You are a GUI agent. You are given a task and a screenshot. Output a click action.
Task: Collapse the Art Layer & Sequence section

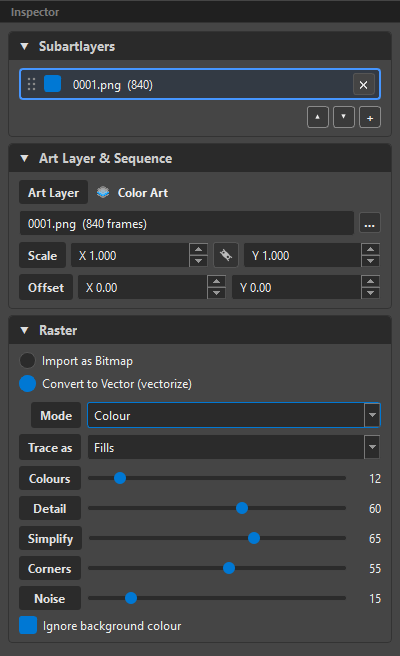point(24,159)
